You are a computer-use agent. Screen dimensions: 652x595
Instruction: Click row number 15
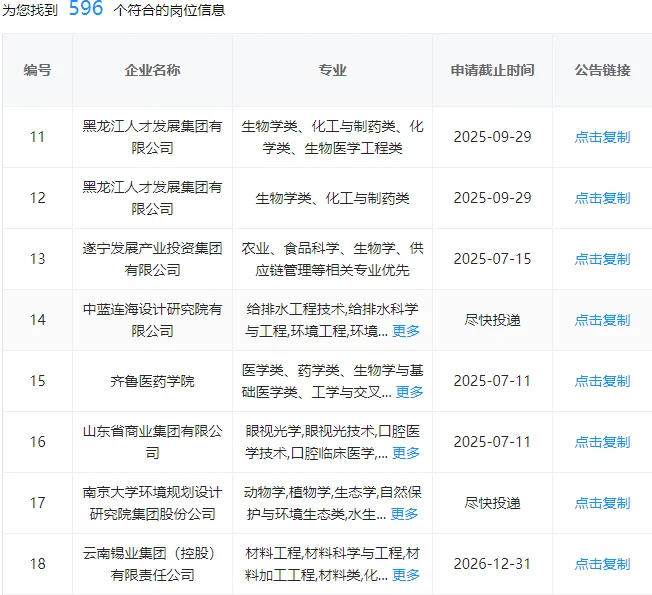pos(37,381)
